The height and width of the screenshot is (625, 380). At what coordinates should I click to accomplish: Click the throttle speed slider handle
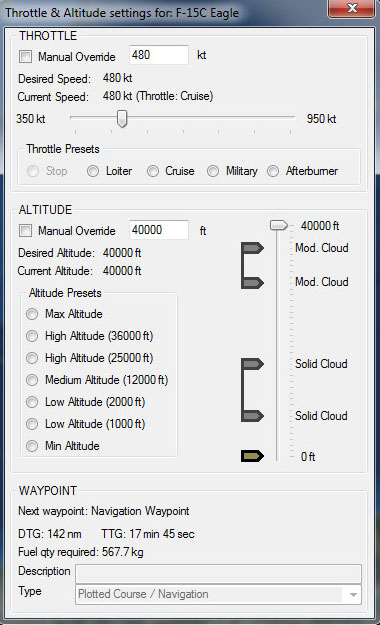[122, 119]
